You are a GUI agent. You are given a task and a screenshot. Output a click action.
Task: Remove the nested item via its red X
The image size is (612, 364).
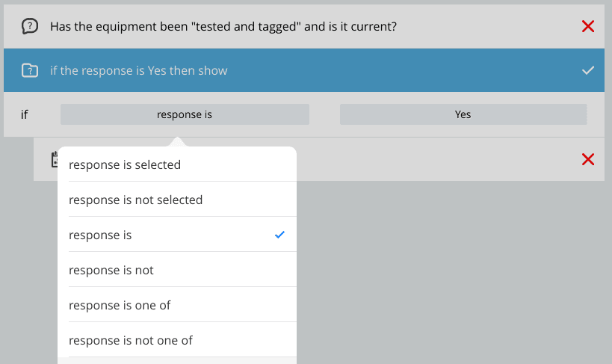tap(588, 159)
